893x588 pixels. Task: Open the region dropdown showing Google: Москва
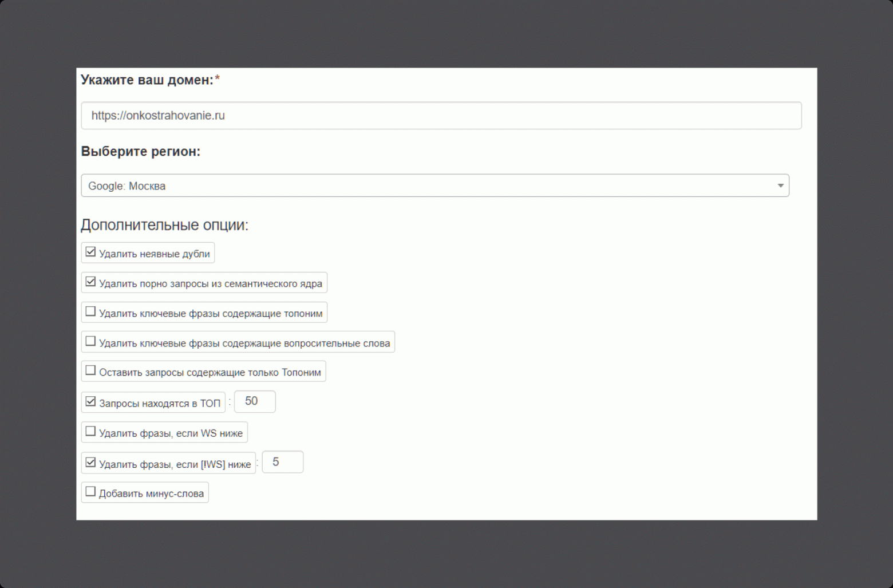click(435, 186)
